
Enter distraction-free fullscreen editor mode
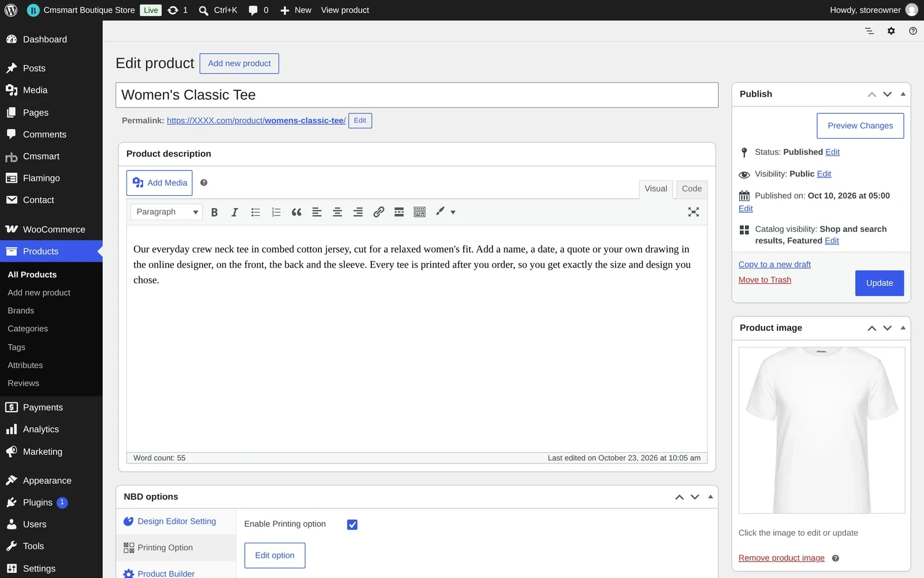click(x=694, y=212)
